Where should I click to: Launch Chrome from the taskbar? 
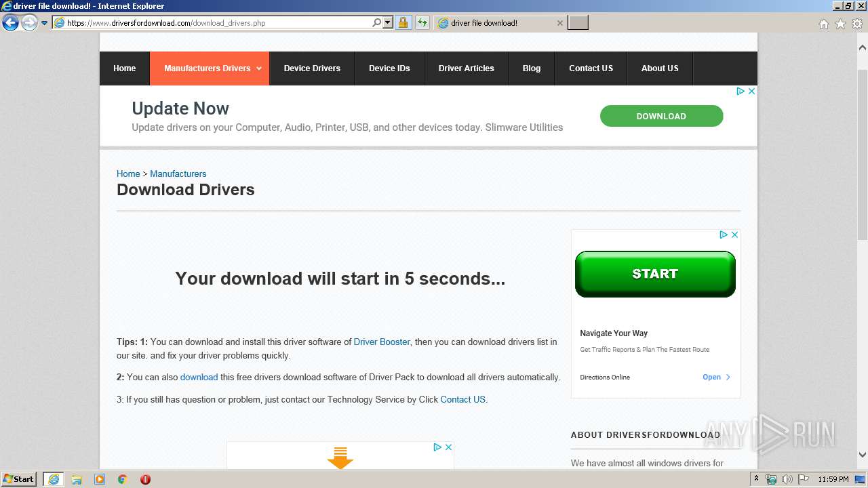click(x=123, y=479)
